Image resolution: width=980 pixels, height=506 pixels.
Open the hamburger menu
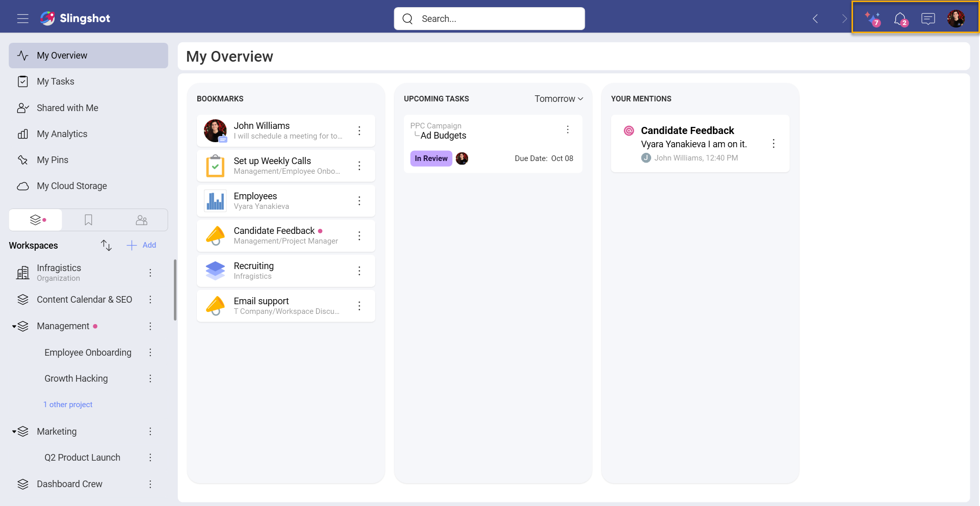coord(22,19)
